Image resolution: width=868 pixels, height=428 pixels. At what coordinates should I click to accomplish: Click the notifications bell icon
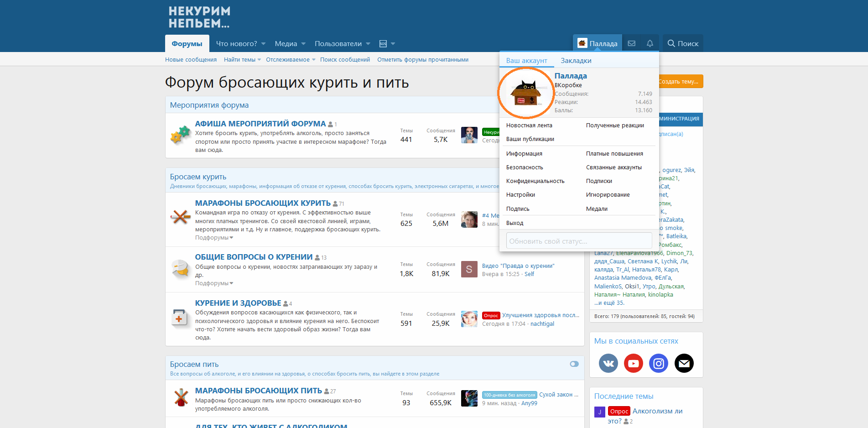pos(650,43)
